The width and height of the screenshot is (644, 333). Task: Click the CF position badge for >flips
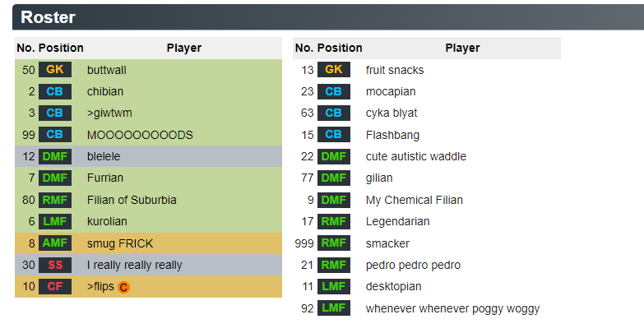[55, 287]
